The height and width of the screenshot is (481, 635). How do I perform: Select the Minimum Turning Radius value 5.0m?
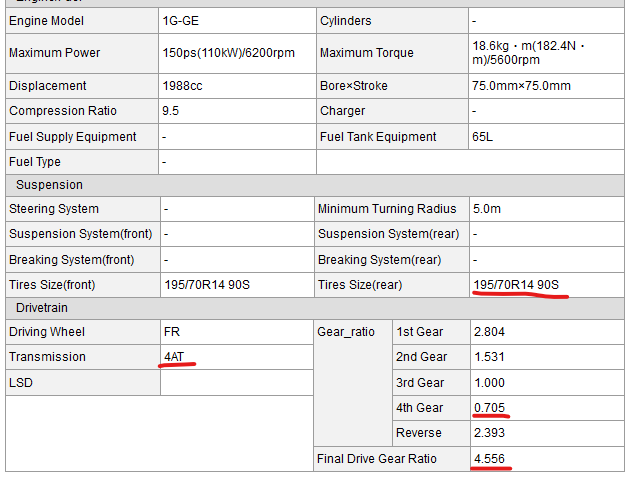pos(486,209)
